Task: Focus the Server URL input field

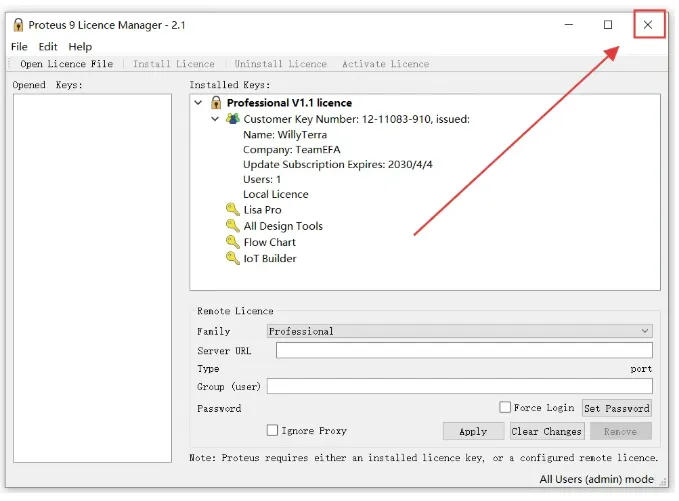Action: click(464, 350)
